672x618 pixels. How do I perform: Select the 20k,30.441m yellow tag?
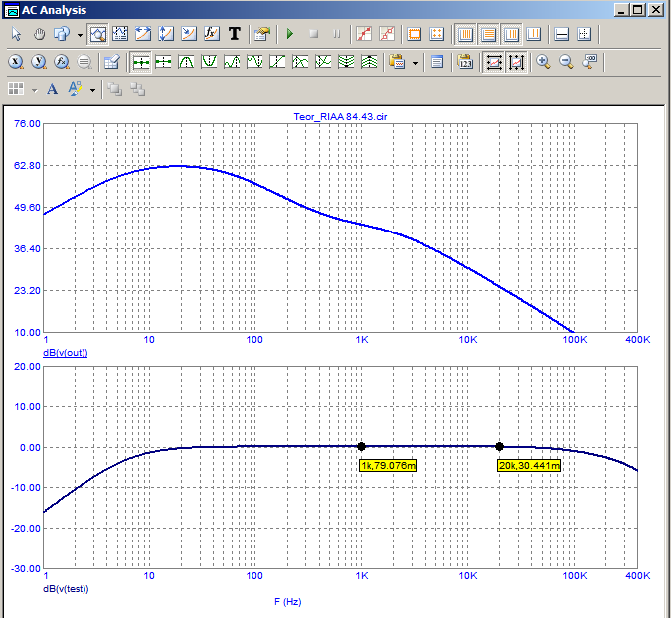[x=529, y=466]
